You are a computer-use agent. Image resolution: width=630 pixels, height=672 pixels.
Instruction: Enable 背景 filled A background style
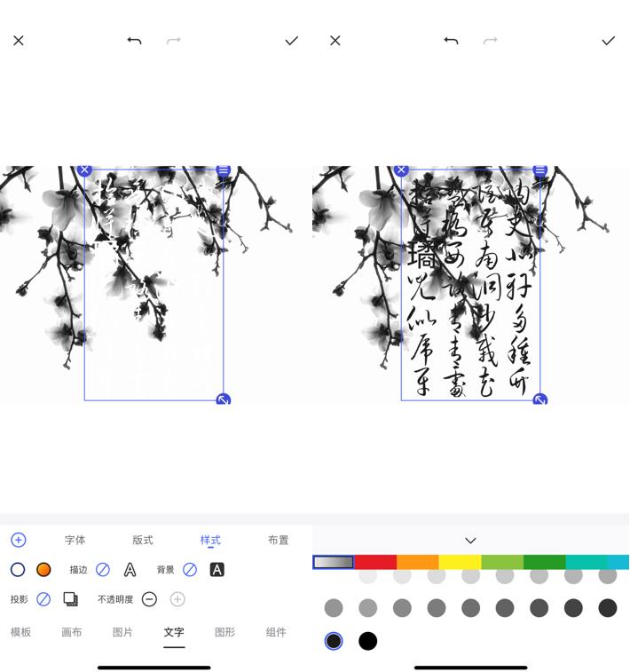click(217, 570)
